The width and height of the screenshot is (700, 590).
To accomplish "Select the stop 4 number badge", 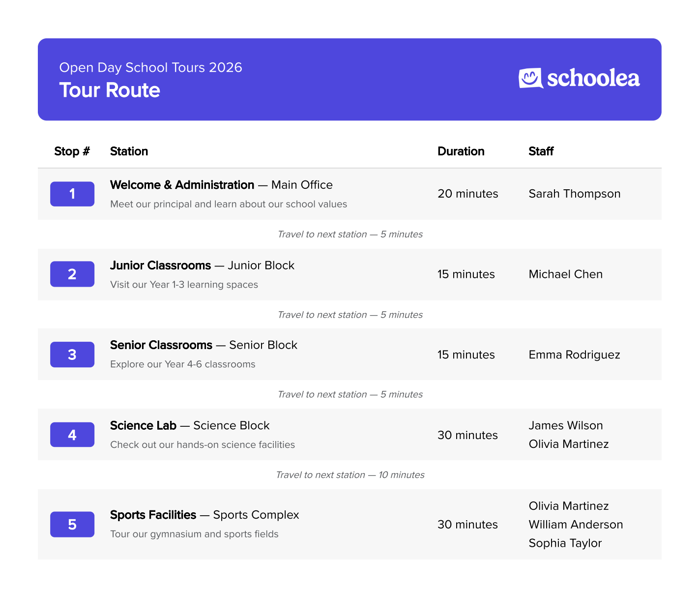I will tap(72, 435).
